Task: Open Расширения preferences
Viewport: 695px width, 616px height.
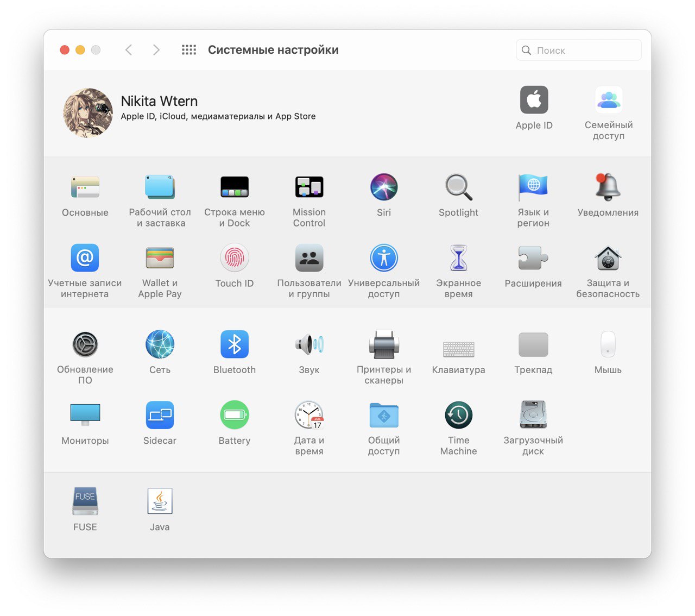Action: (x=533, y=258)
